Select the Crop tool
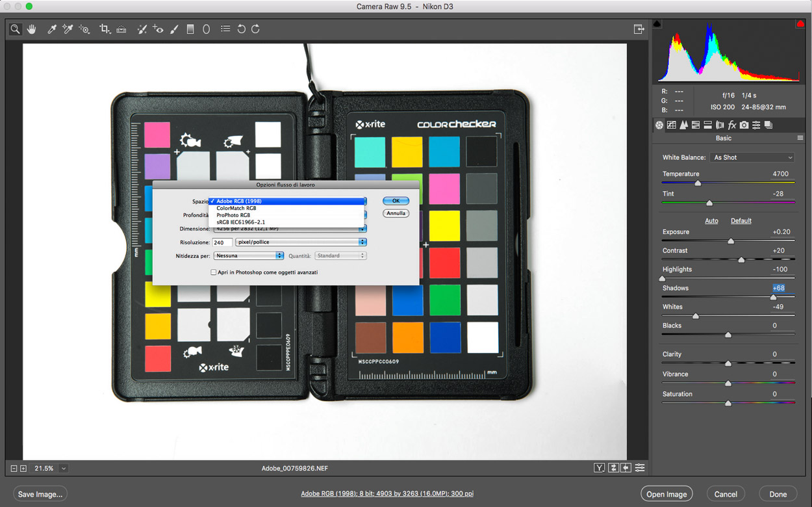 point(105,29)
